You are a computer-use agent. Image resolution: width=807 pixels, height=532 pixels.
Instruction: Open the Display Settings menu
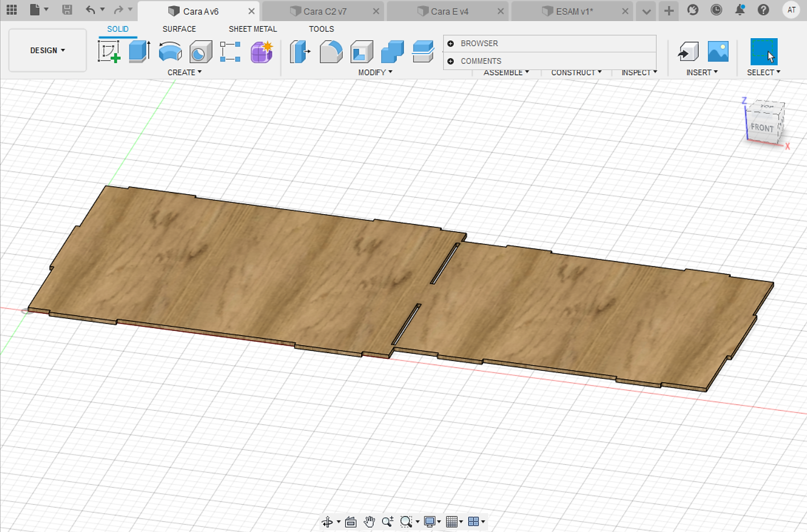coord(433,522)
